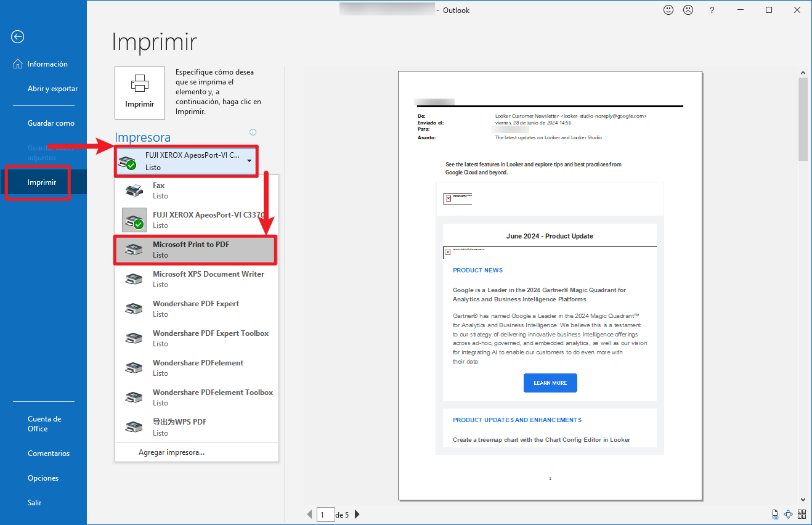Click the XPS Document Writer printer icon
Viewport: 812px width, 525px height.
click(134, 279)
